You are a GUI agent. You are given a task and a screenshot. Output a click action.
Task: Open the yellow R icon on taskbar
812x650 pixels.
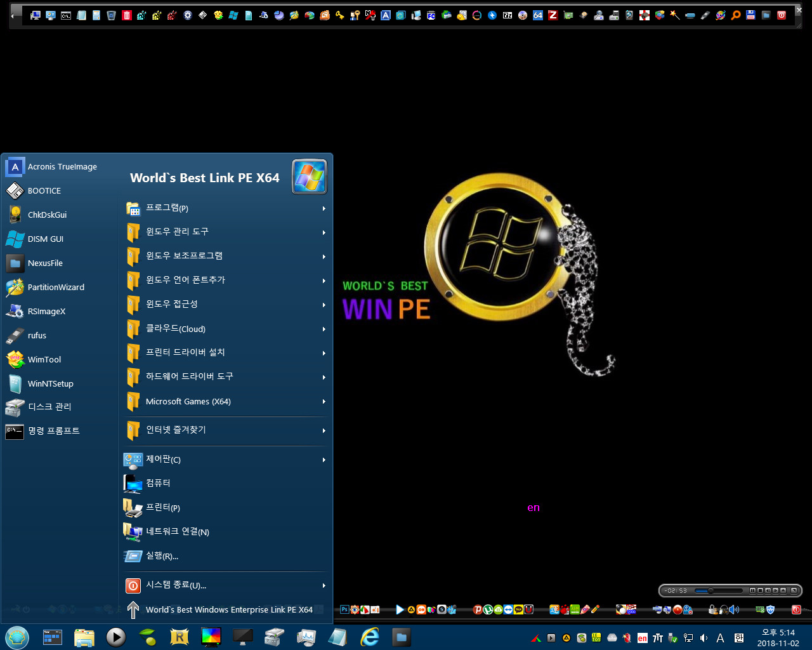coord(180,637)
